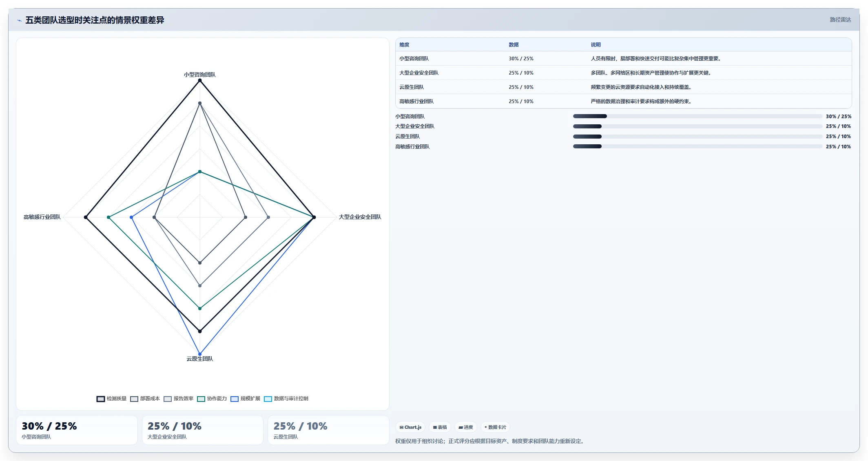Click the black outer point on the 小型咨询团队 axis
868x461 pixels.
point(200,80)
